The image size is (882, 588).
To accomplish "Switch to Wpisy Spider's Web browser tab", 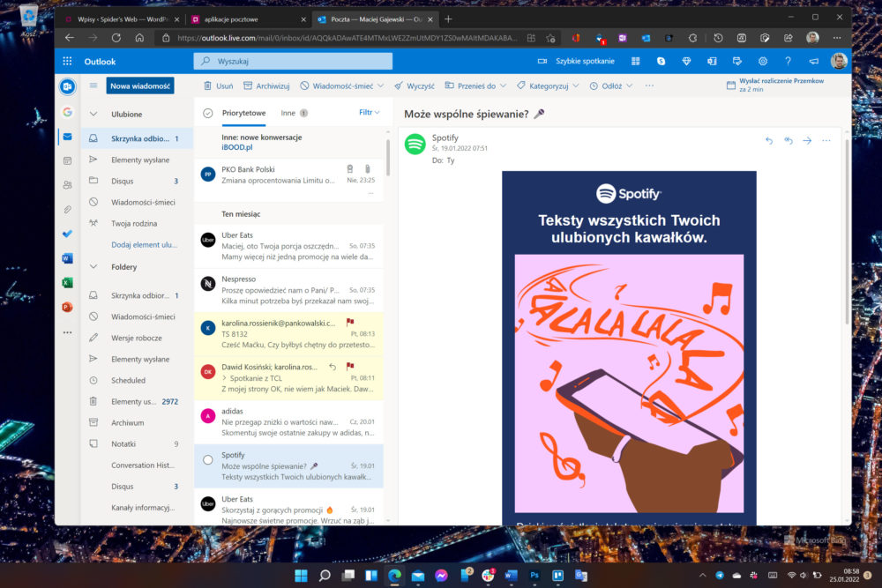I will pyautogui.click(x=121, y=19).
